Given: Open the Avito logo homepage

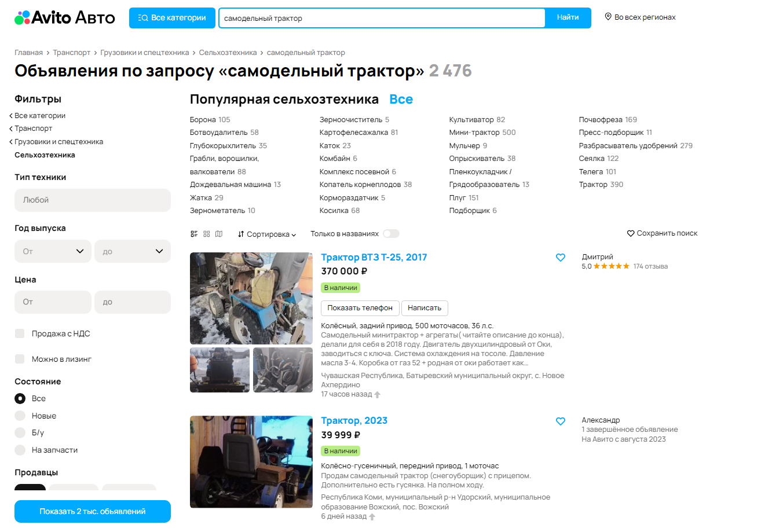Looking at the screenshot, I should point(65,18).
